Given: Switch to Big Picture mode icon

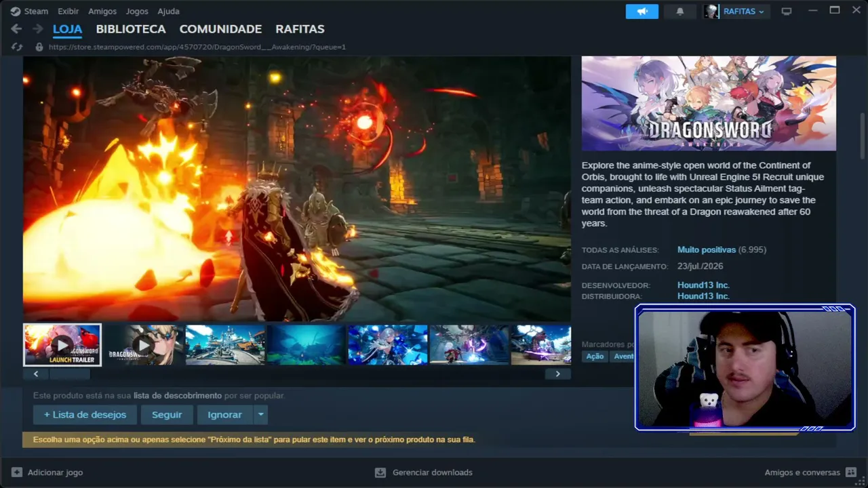Looking at the screenshot, I should 787,12.
